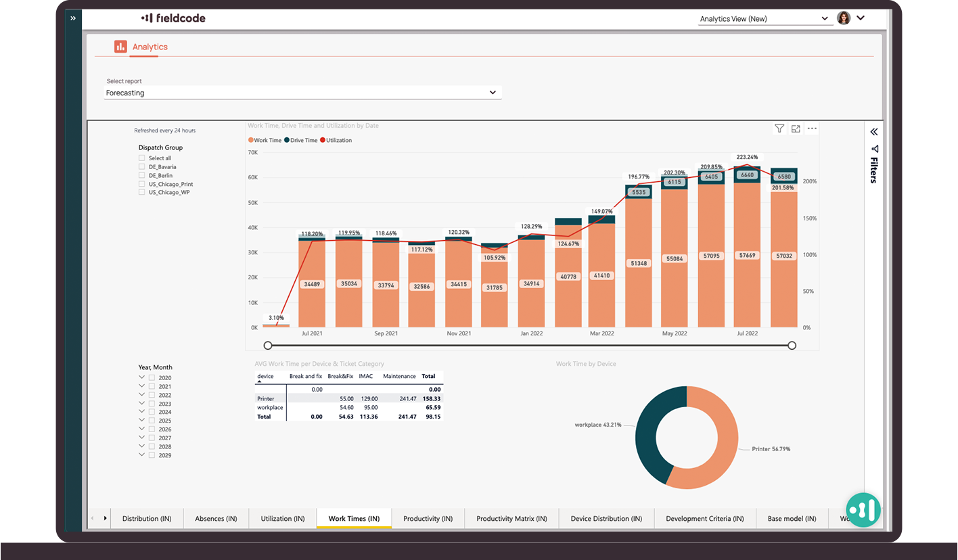This screenshot has width=958, height=560.
Task: Sort table by device column header
Action: coord(265,376)
